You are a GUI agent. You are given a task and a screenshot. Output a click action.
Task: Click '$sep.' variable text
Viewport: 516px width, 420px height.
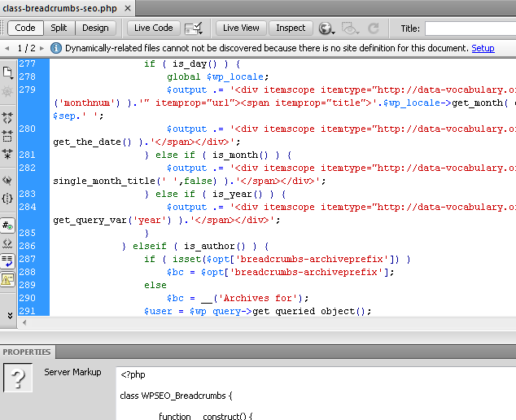point(67,116)
